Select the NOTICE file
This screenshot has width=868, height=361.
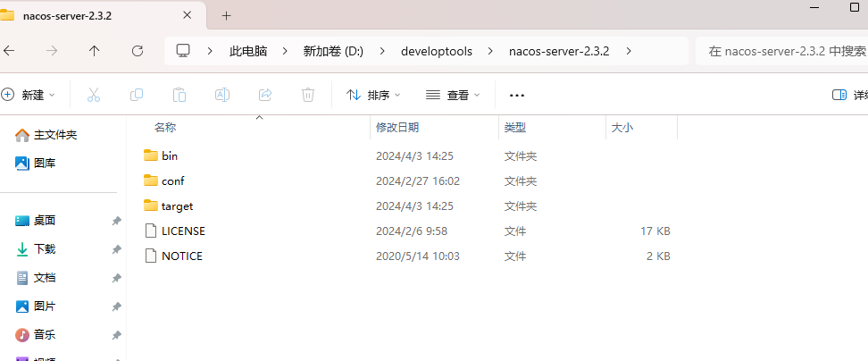182,256
